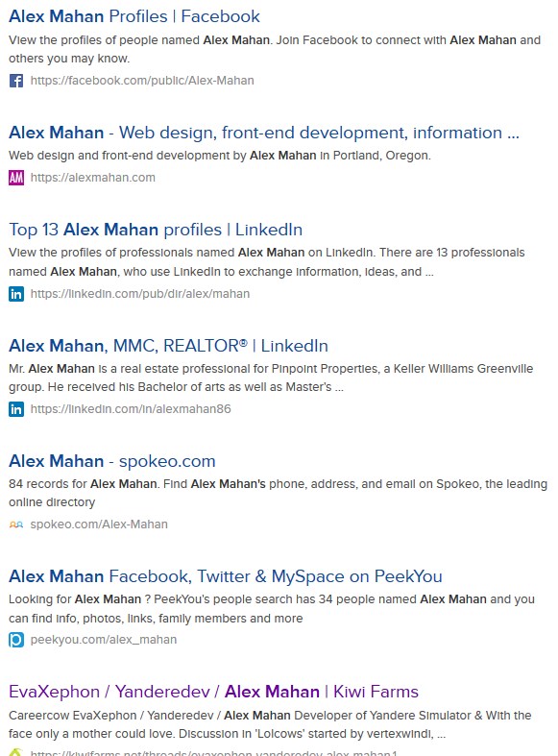Open the 'Alex Mahan - spokeo.com' result
Viewport: 558px width, 756px height.
coord(112,461)
